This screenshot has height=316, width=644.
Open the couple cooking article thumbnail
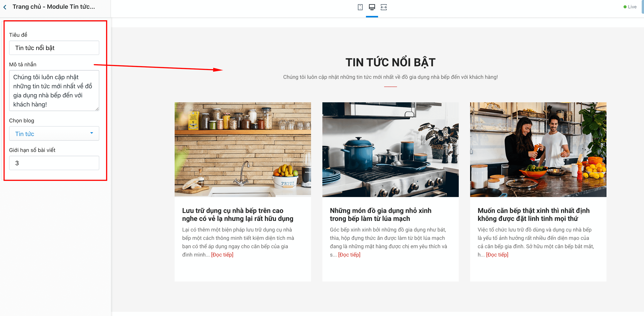click(538, 149)
